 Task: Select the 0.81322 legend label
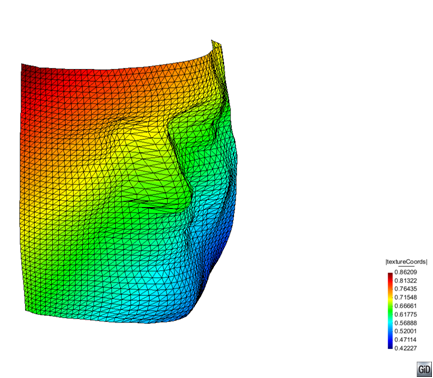click(406, 281)
